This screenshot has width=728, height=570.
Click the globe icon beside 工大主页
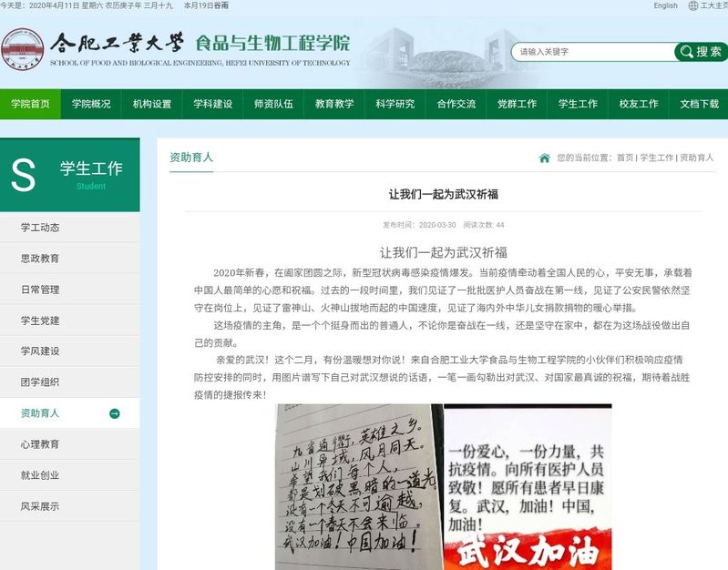693,5
